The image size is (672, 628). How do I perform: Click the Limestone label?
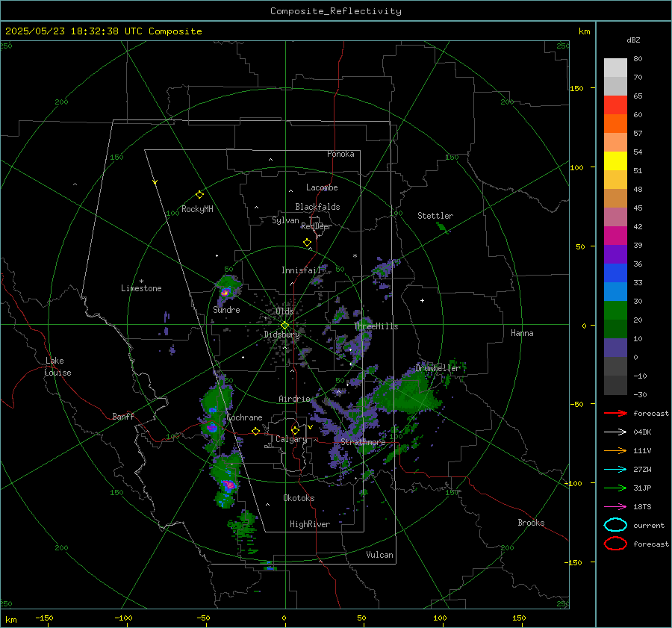coord(141,288)
